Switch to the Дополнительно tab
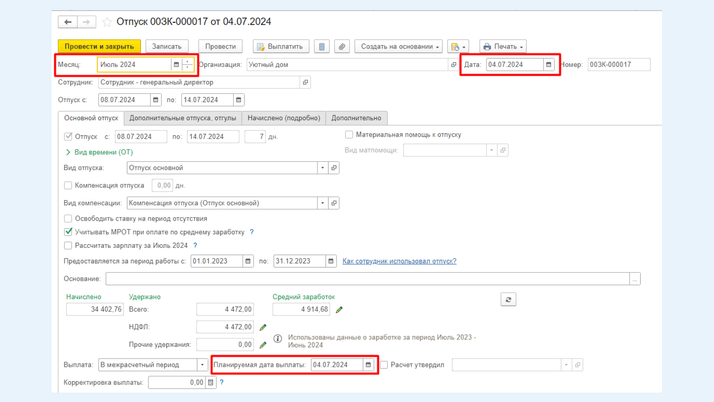Image resolution: width=714 pixels, height=402 pixels. [x=356, y=118]
